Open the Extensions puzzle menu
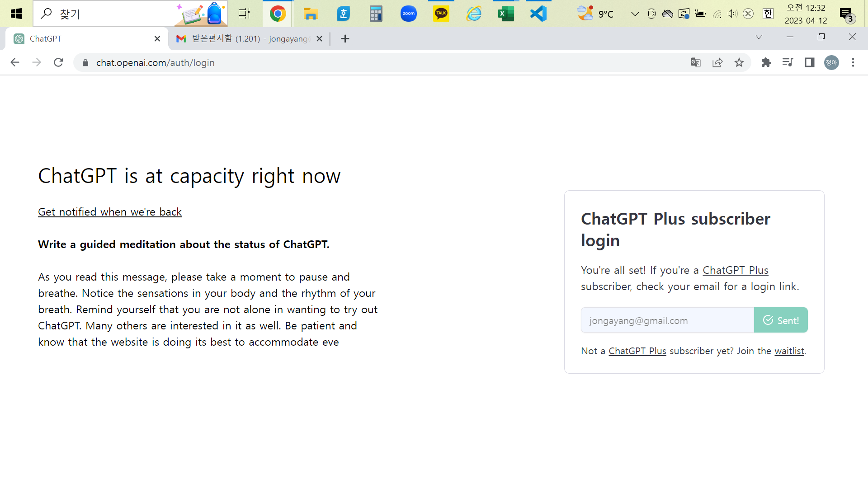Image resolution: width=868 pixels, height=488 pixels. (766, 62)
